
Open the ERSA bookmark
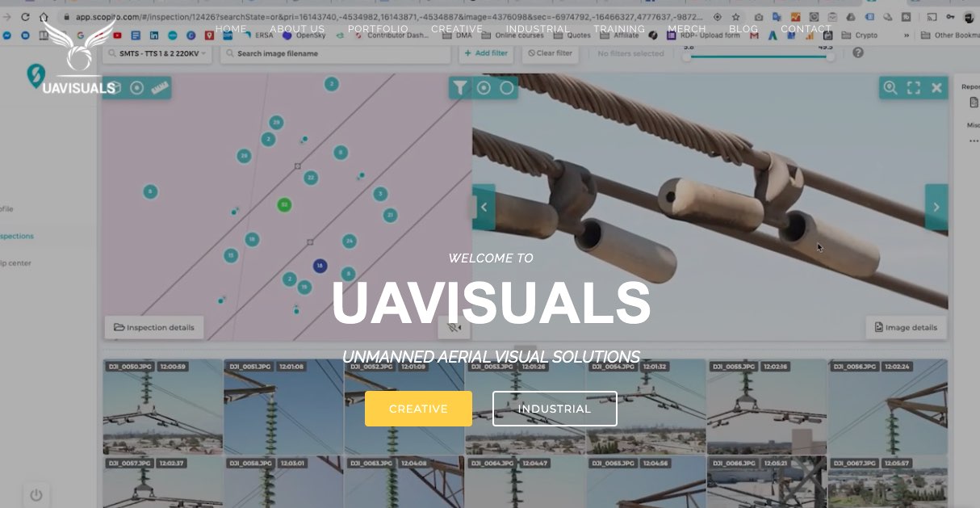pyautogui.click(x=257, y=35)
